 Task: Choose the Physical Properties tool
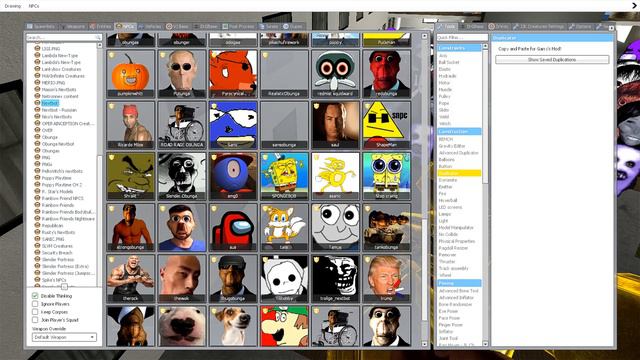tap(456, 241)
